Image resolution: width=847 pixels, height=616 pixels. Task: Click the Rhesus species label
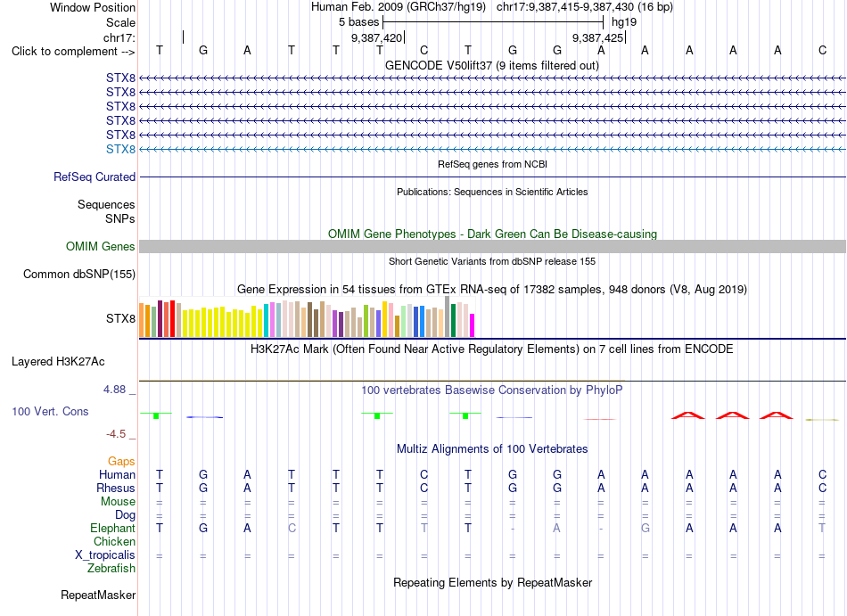116,488
